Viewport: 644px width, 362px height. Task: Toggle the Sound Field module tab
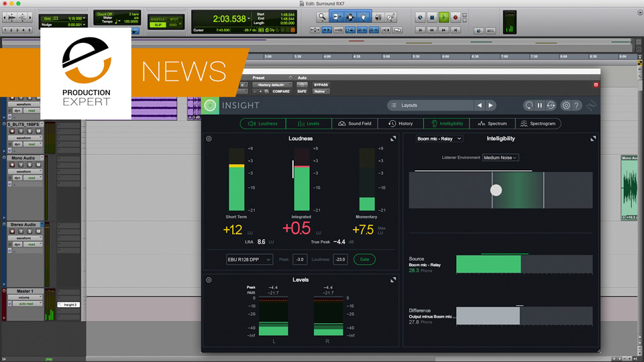(354, 123)
